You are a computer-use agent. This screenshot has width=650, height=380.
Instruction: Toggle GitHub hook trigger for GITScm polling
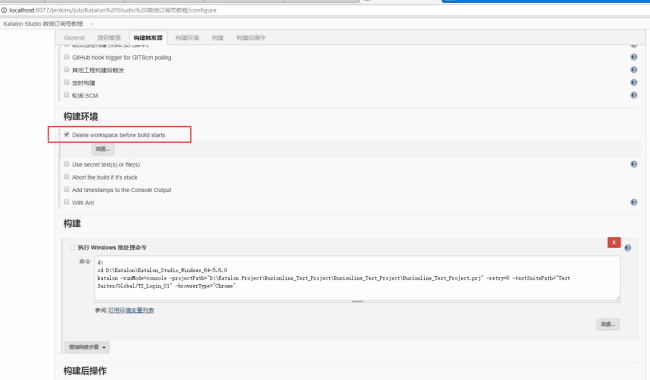point(67,57)
